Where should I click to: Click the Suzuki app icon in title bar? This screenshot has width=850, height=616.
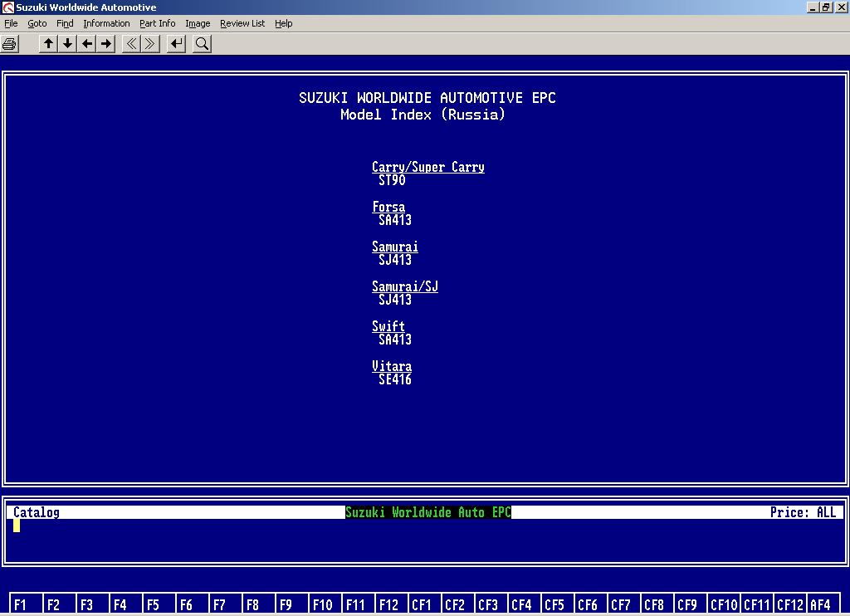[7, 7]
